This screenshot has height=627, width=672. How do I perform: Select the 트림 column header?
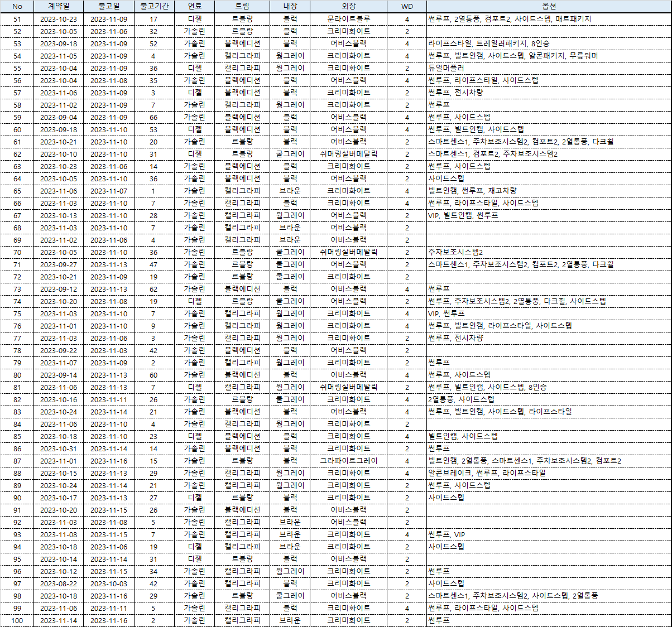242,7
